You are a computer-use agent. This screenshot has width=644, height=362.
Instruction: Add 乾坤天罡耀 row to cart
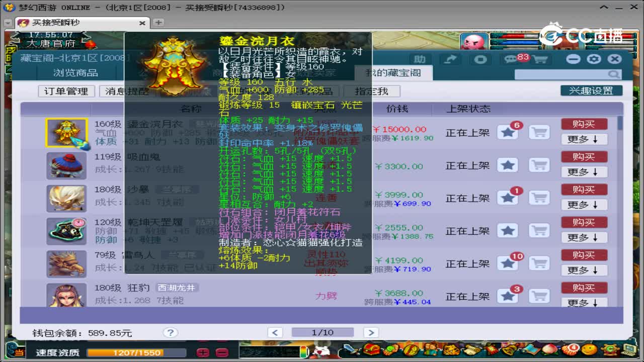pos(539,230)
